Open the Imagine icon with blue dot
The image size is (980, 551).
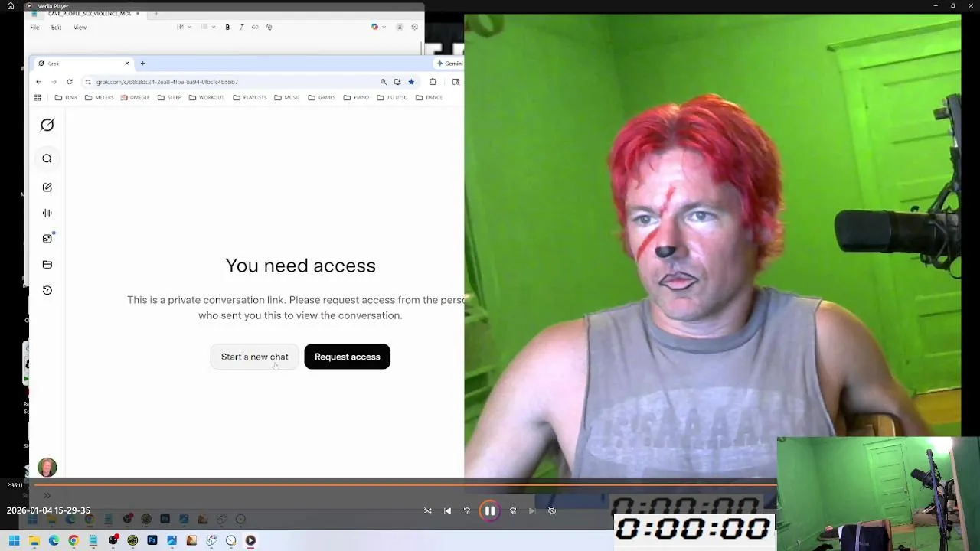tap(47, 239)
